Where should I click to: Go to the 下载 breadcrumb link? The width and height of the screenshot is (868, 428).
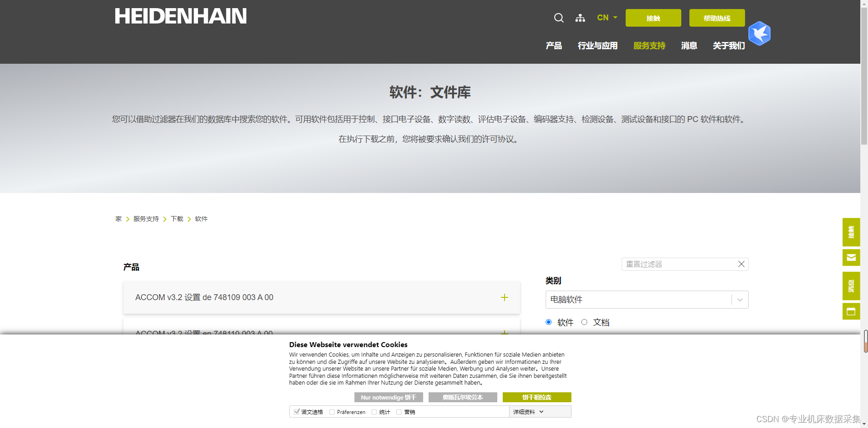tap(177, 219)
